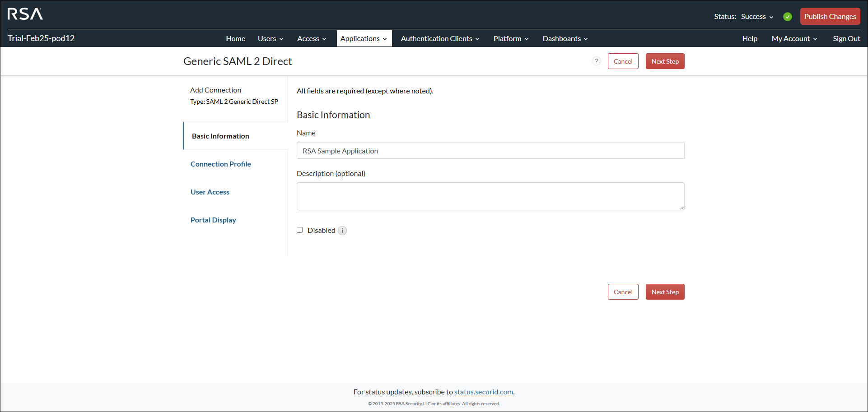The height and width of the screenshot is (412, 868).
Task: Click the RSA logo
Action: pos(25,14)
